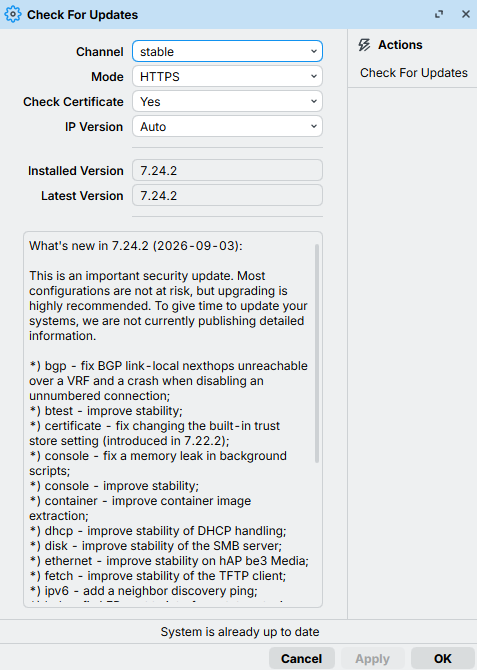Click the greyed-out Apply button
The width and height of the screenshot is (477, 670).
pos(372,658)
